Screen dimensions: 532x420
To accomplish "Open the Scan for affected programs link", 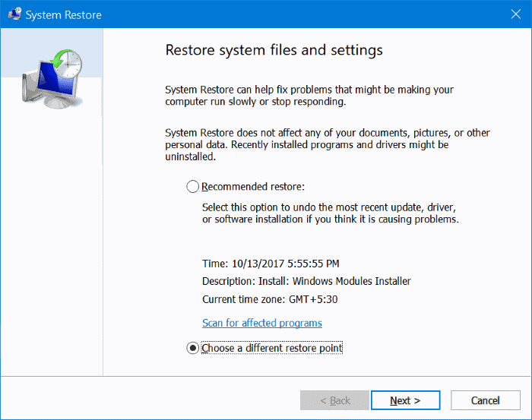I will [x=261, y=323].
